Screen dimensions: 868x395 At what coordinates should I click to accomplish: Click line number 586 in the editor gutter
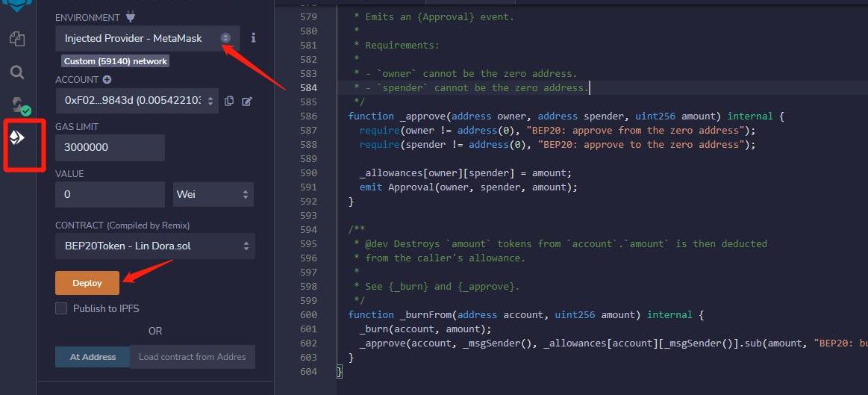tap(308, 116)
